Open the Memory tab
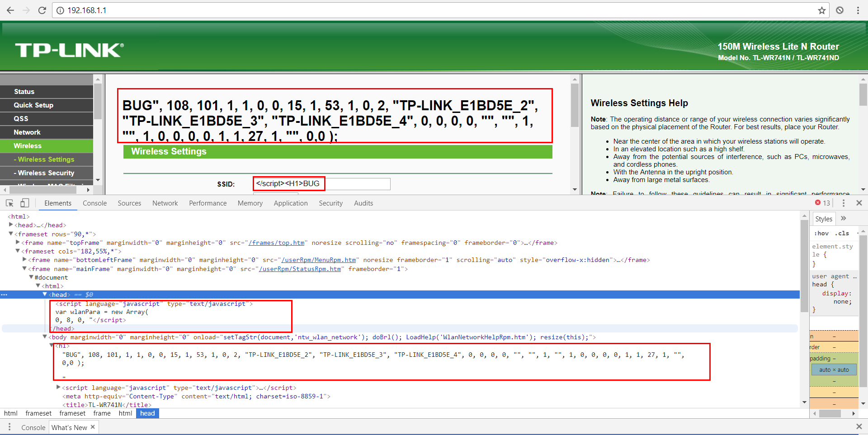This screenshot has height=435, width=868. pyautogui.click(x=250, y=203)
